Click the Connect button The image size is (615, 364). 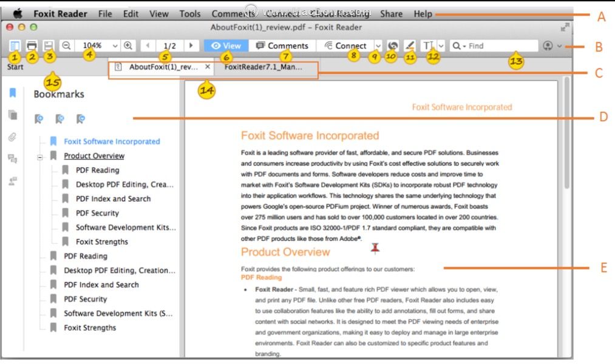[345, 45]
